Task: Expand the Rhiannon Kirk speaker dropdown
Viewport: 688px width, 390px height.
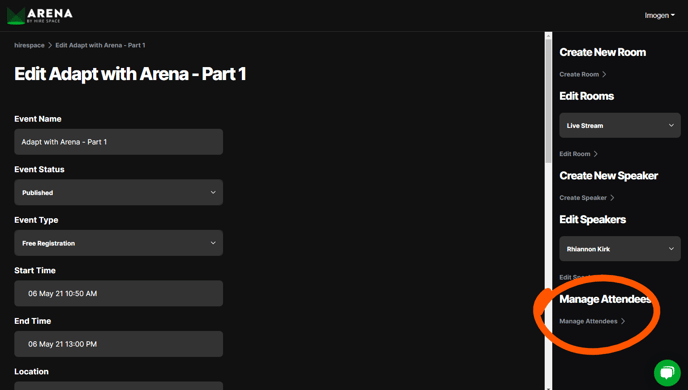Action: click(620, 249)
